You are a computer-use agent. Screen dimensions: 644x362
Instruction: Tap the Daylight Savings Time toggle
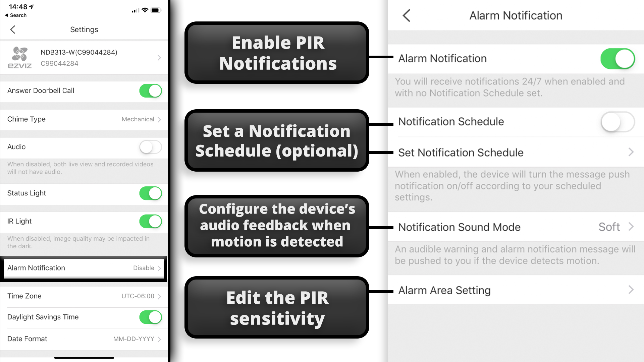(150, 317)
